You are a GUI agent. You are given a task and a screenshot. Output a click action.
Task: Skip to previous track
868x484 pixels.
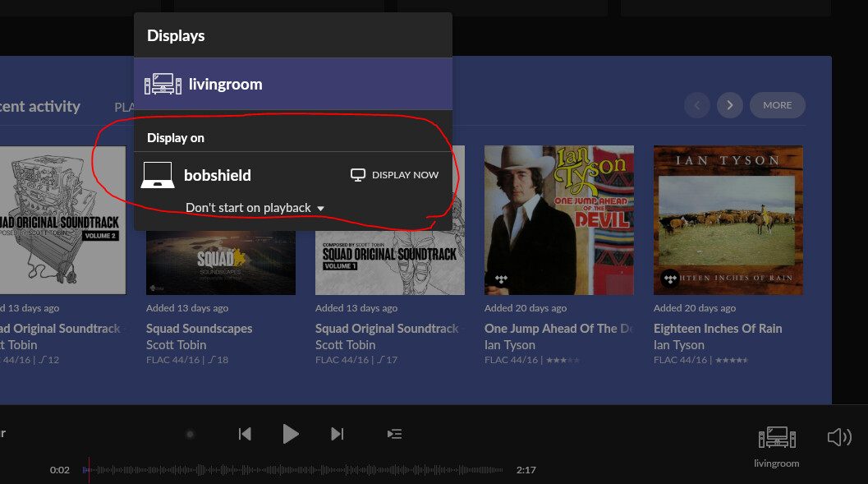[x=245, y=434]
